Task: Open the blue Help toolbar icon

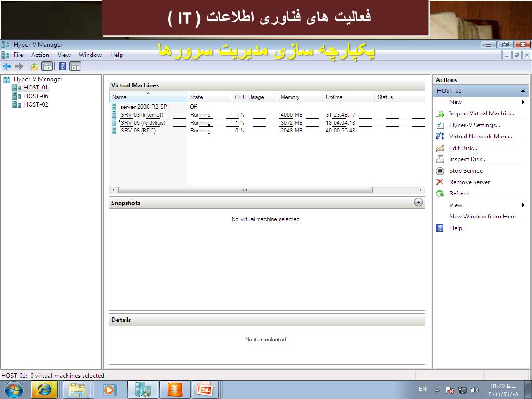Action: pyautogui.click(x=62, y=66)
